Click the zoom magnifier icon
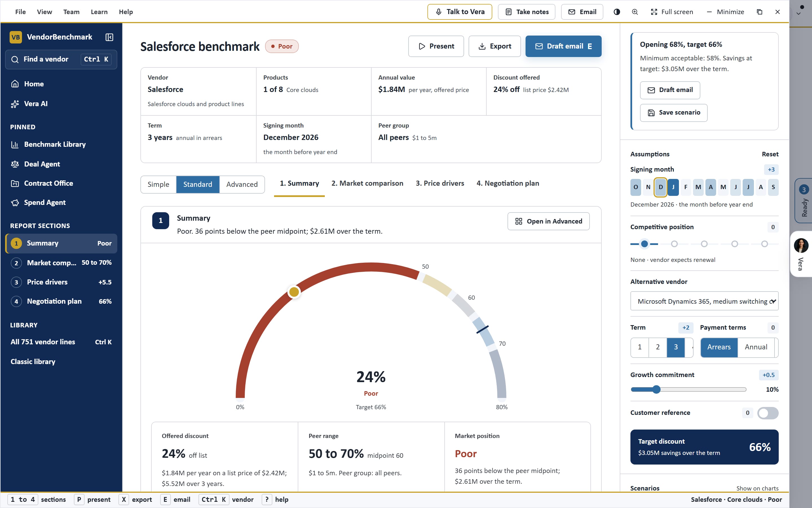Image resolution: width=812 pixels, height=508 pixels. click(635, 12)
